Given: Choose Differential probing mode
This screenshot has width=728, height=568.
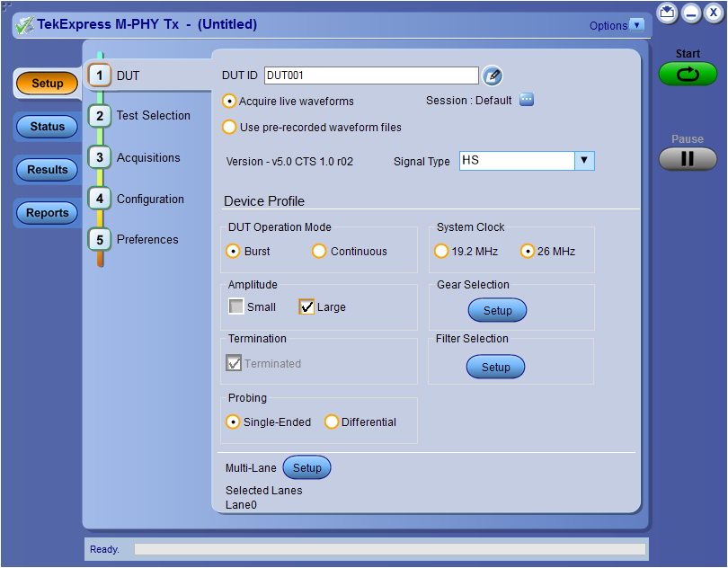Looking at the screenshot, I should 332,421.
